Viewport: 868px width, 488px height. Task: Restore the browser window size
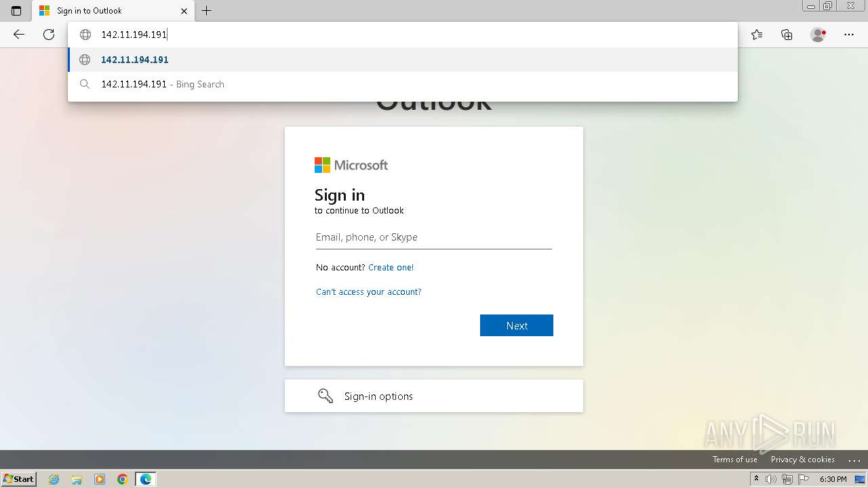[827, 6]
